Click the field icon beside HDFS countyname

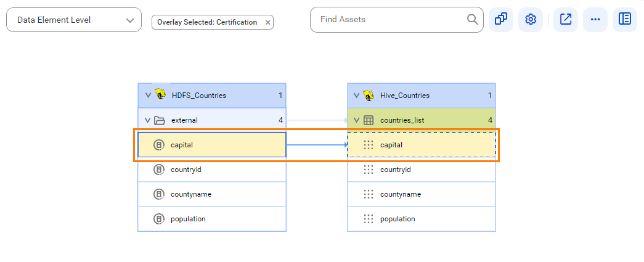pos(158,194)
